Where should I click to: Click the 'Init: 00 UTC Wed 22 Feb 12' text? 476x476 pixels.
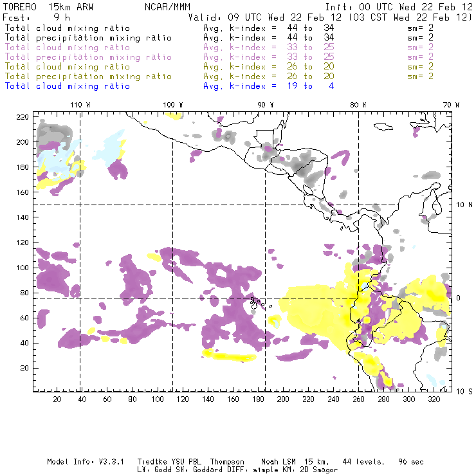[399, 6]
